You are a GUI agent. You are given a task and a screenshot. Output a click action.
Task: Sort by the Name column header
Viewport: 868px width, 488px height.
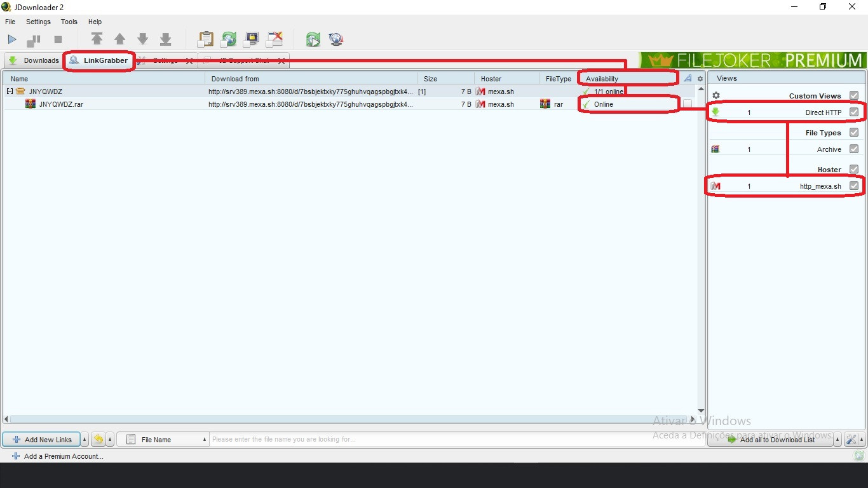(104, 79)
